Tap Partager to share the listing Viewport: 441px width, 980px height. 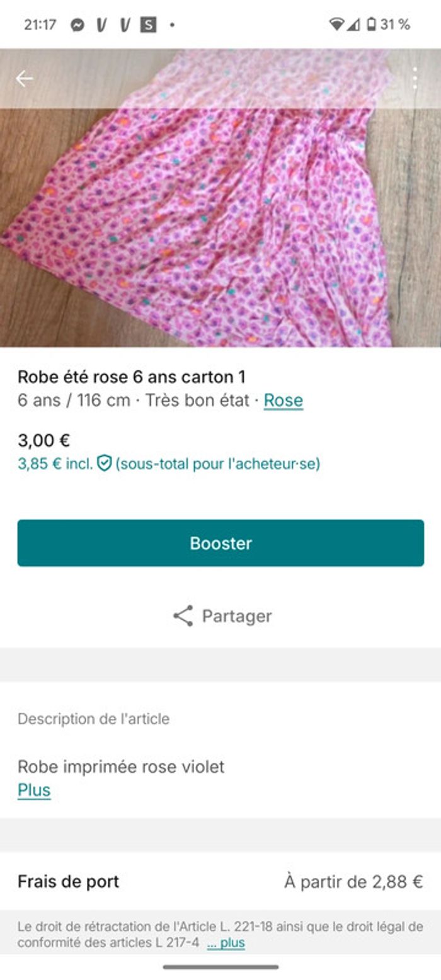[x=236, y=616]
